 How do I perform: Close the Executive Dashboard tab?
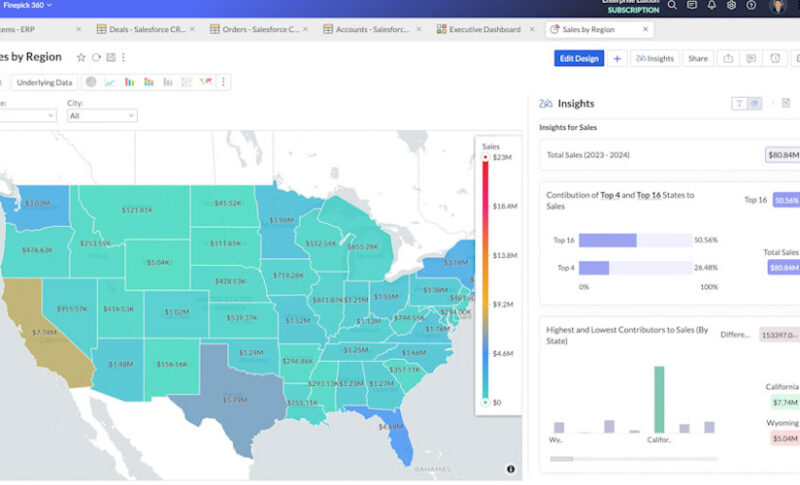pyautogui.click(x=532, y=30)
